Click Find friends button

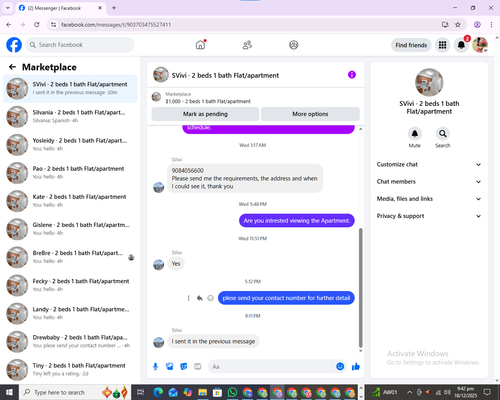pyautogui.click(x=411, y=45)
